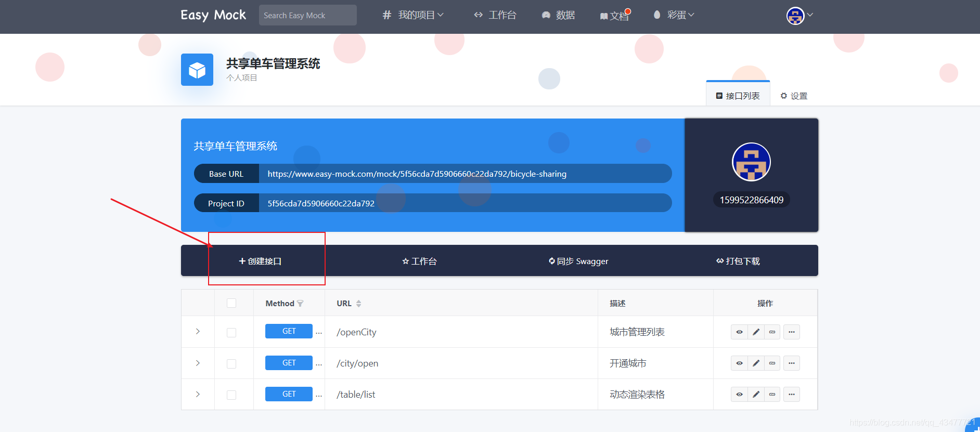Click the /table/list URL text
The width and height of the screenshot is (980, 432).
[356, 394]
